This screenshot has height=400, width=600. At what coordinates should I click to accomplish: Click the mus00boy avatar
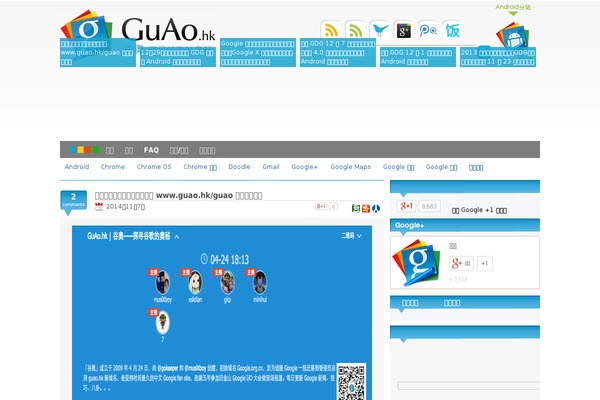(163, 282)
